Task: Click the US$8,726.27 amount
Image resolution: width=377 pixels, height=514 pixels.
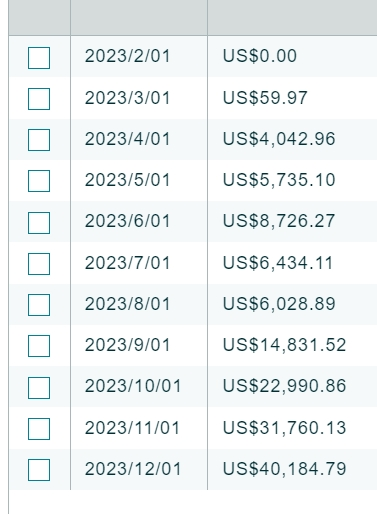Action: [x=279, y=221]
